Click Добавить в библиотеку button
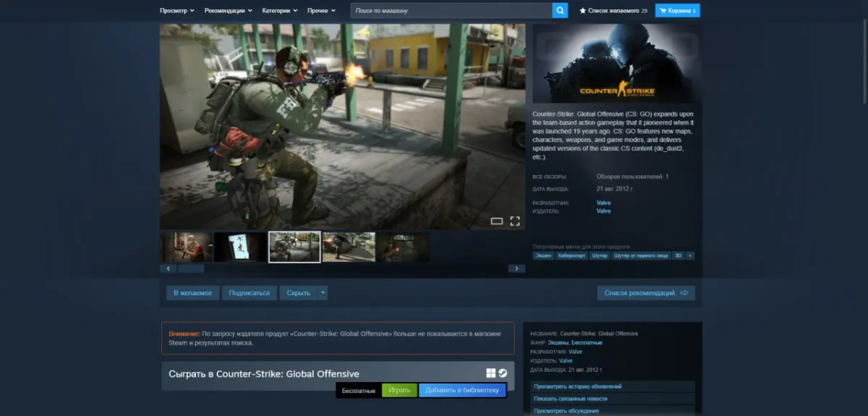Screen dimensions: 868x416 click(x=462, y=391)
